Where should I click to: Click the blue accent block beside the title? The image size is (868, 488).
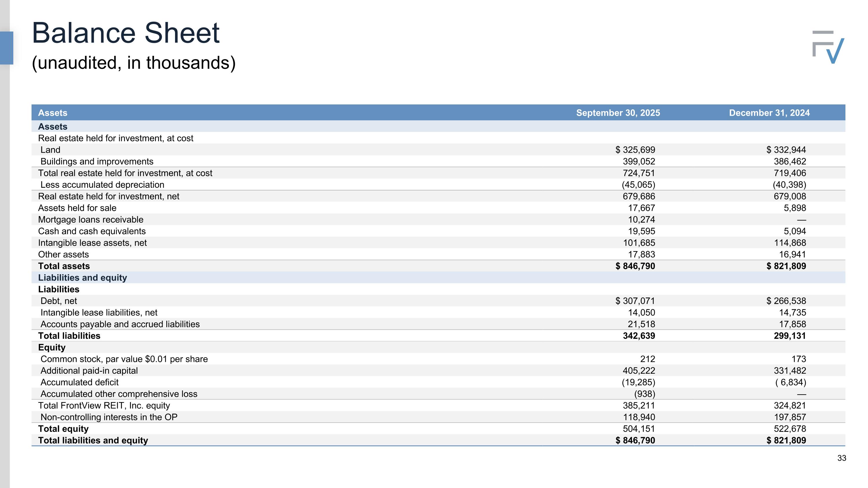point(6,48)
